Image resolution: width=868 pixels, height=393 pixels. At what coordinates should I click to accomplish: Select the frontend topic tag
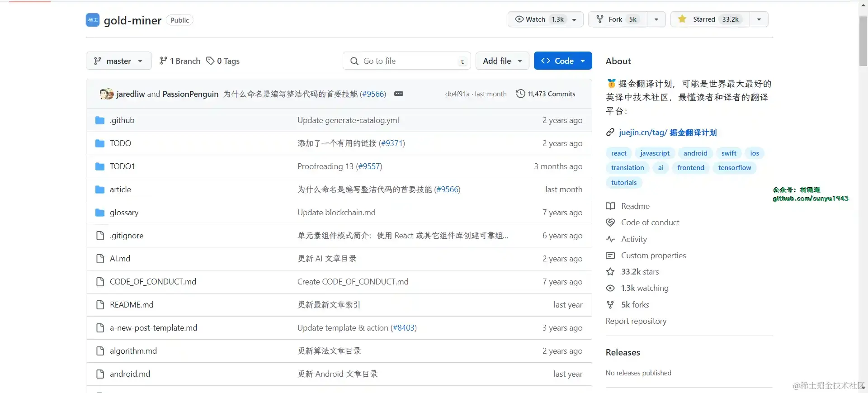691,168
